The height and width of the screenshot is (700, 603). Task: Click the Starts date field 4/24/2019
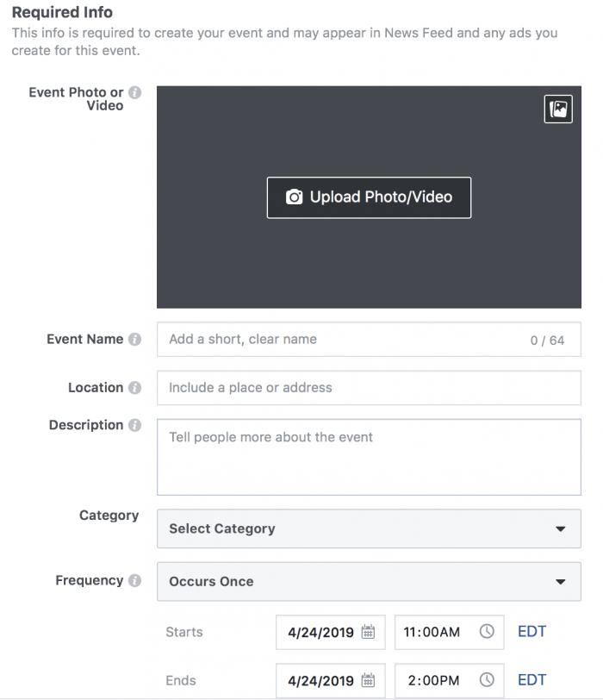pyautogui.click(x=331, y=632)
